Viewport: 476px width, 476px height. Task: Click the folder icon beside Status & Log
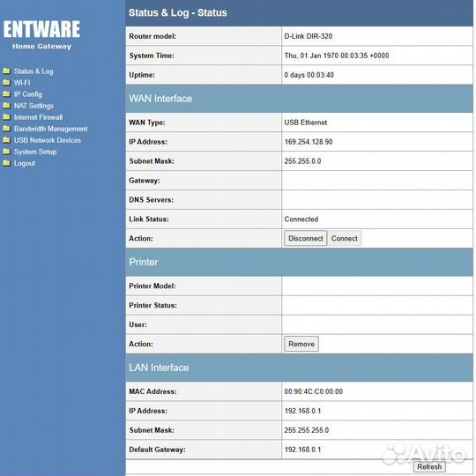(x=6, y=71)
